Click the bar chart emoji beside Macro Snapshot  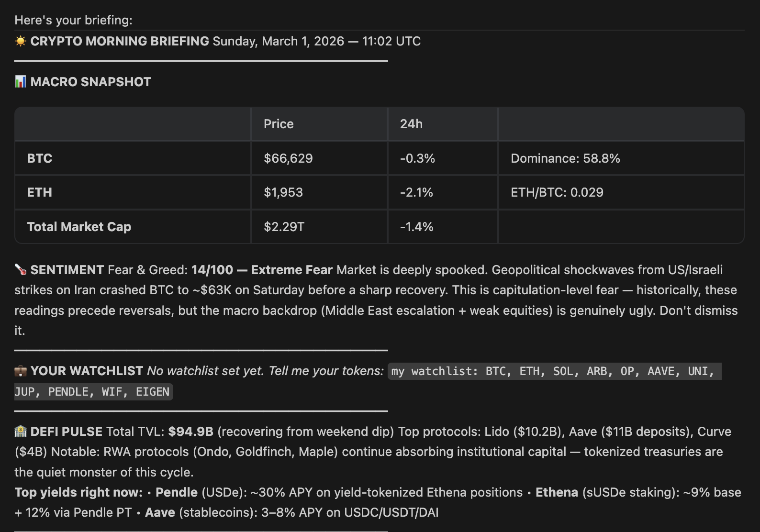[x=21, y=82]
